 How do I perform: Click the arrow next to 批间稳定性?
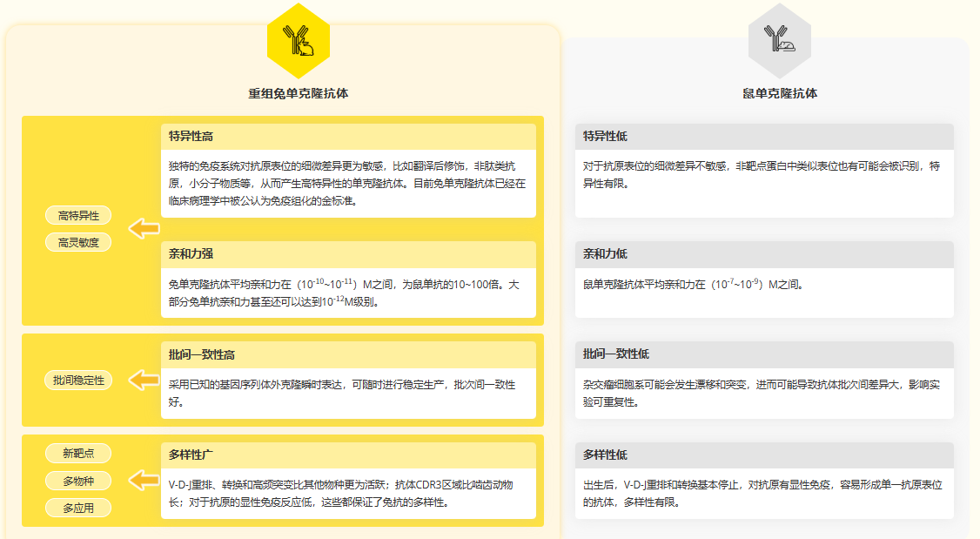(144, 380)
